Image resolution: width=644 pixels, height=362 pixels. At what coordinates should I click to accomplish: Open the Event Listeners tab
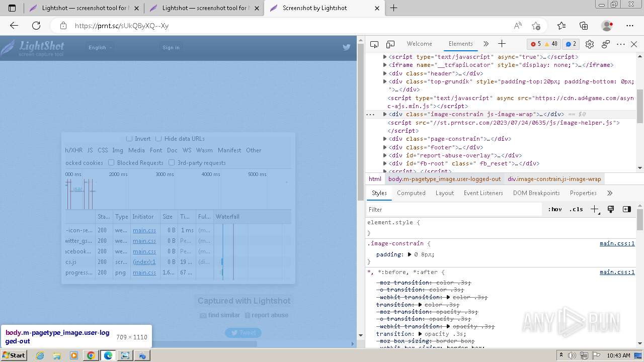[x=483, y=193]
